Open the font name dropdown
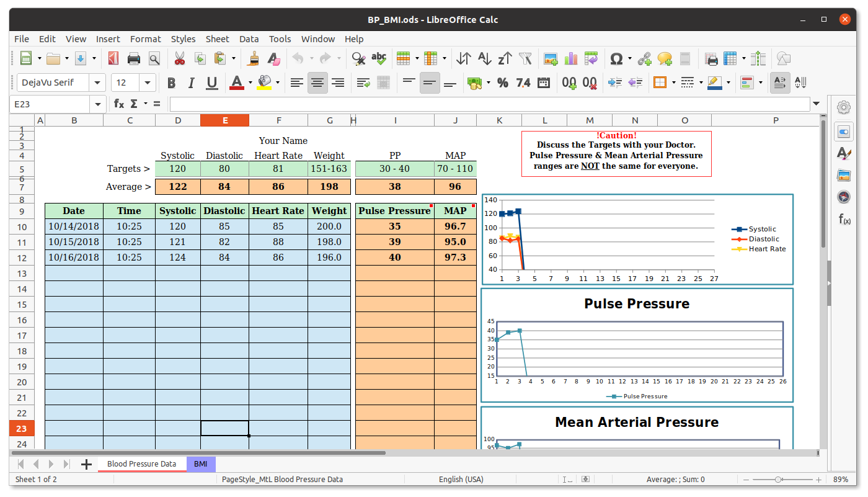This screenshot has width=868, height=497. click(97, 82)
